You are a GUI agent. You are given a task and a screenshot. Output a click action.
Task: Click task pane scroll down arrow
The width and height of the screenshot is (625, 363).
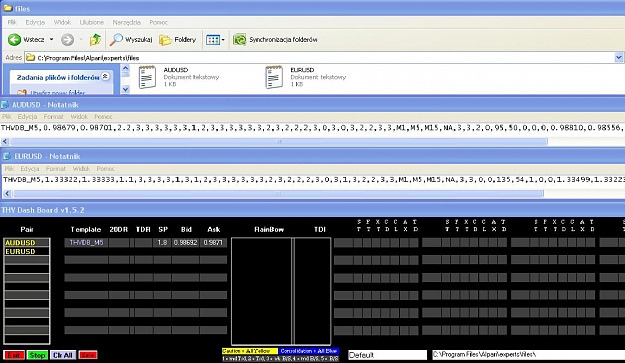pos(125,89)
